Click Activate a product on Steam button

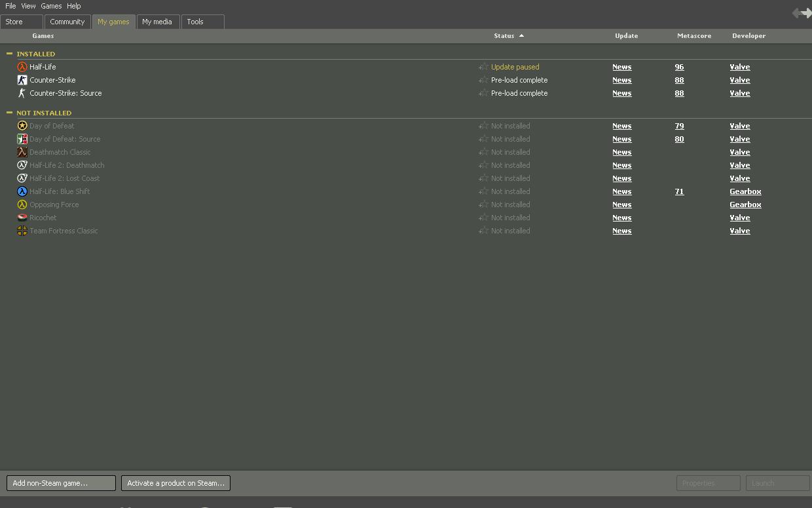tap(175, 483)
